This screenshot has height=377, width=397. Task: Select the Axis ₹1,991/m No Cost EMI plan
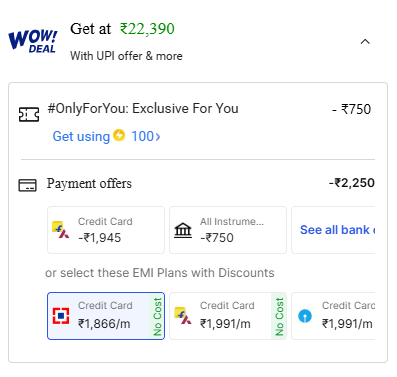pyautogui.click(x=228, y=316)
